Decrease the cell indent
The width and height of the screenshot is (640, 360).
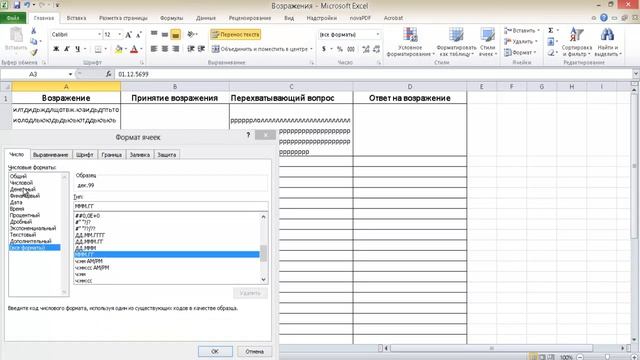[191, 49]
